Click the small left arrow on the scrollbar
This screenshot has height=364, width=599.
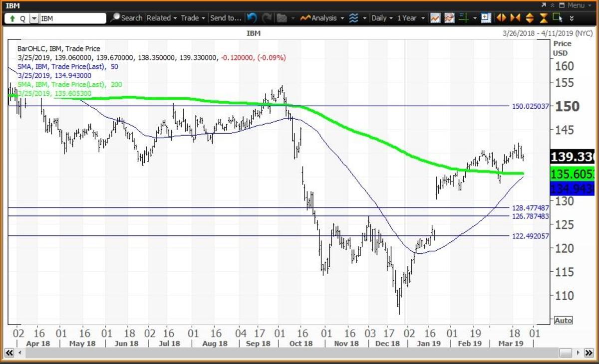(x=20, y=353)
